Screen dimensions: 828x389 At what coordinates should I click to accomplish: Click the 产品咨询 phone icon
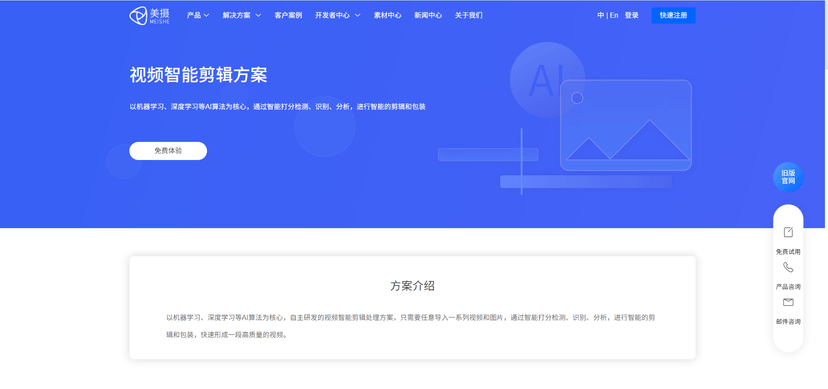tap(788, 268)
